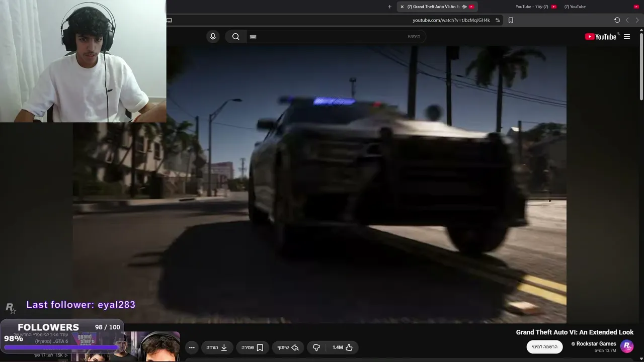The width and height of the screenshot is (644, 362).
Task: Select the Grand Theft Auto VI tab
Action: click(437, 7)
